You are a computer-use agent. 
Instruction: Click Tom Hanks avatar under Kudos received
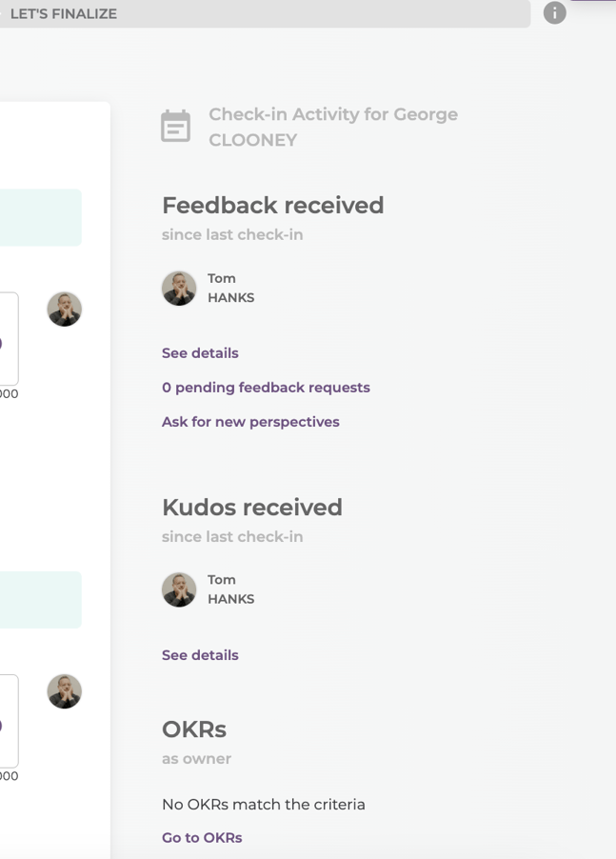point(179,589)
